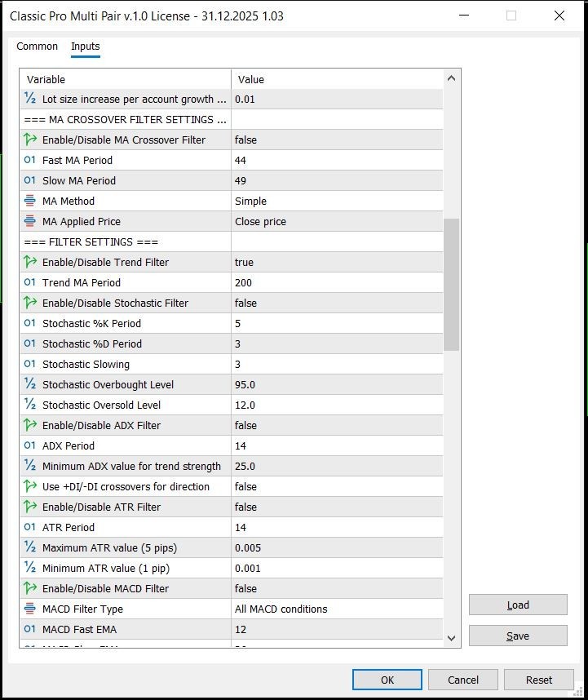Click the integer icon beside MACD Fast EMA
Viewport: 588px width, 700px height.
pyautogui.click(x=30, y=629)
